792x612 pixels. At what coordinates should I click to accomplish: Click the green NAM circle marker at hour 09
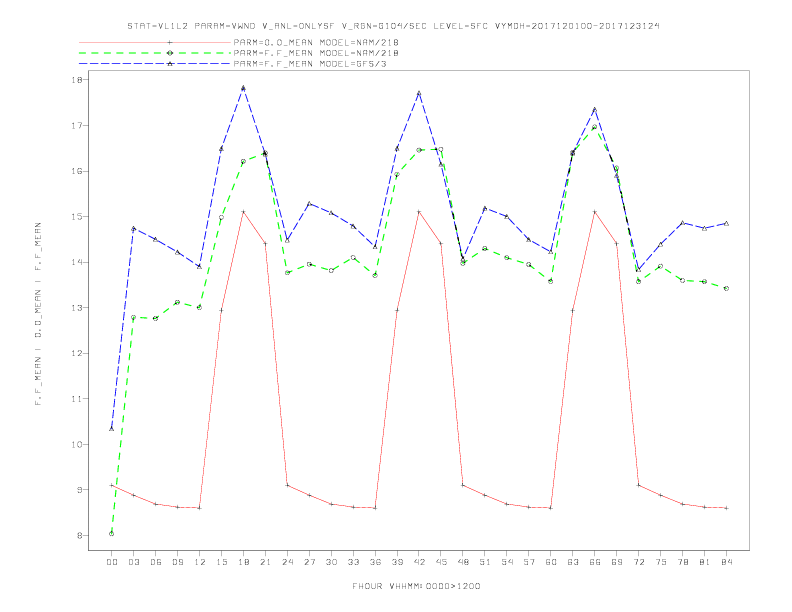click(x=177, y=302)
